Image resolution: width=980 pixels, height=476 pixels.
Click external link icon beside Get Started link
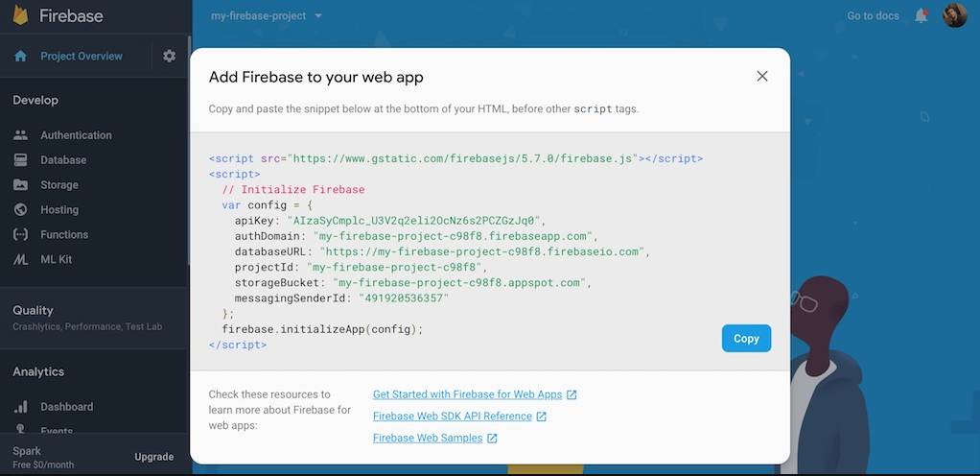[x=572, y=394]
